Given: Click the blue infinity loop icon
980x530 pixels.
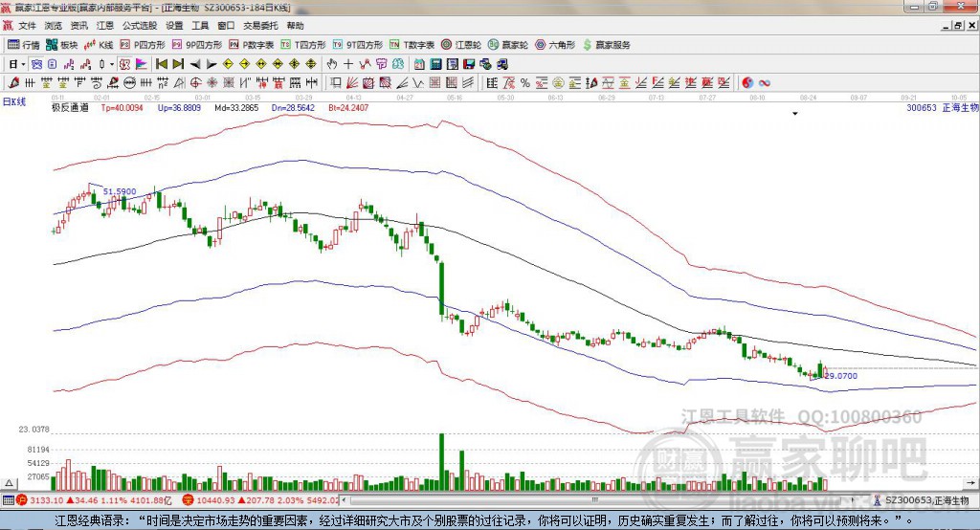Looking at the screenshot, I should tap(765, 82).
